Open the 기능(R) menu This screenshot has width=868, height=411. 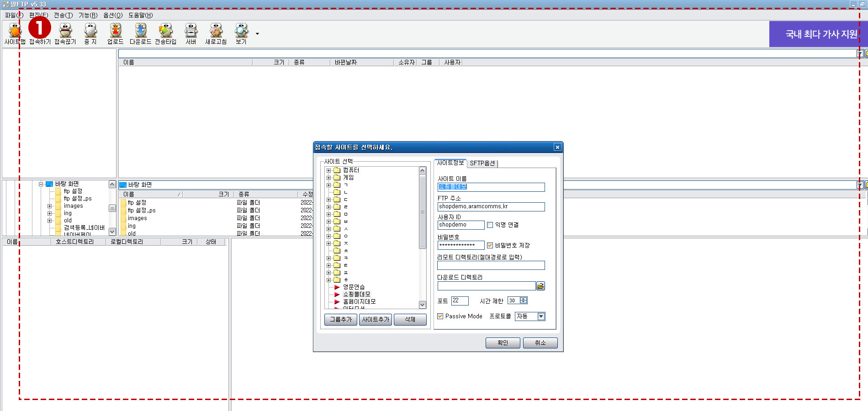coord(88,15)
